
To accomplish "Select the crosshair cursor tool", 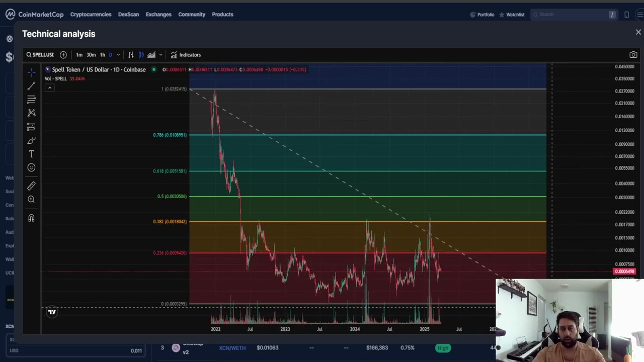I will 31,73.
